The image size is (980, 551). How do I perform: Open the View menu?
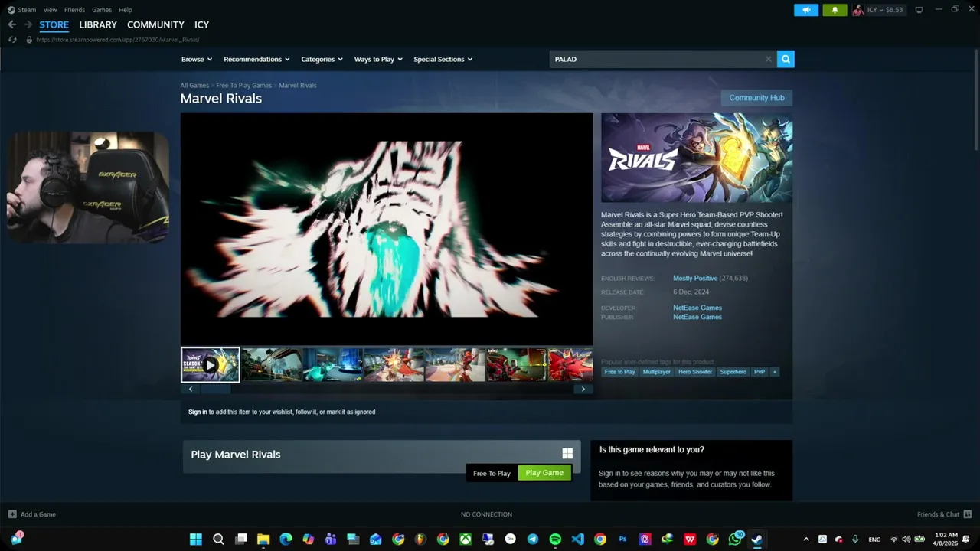51,10
